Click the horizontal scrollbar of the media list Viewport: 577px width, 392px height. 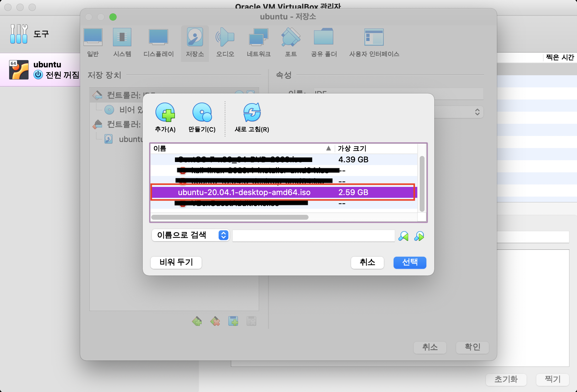coord(230,217)
